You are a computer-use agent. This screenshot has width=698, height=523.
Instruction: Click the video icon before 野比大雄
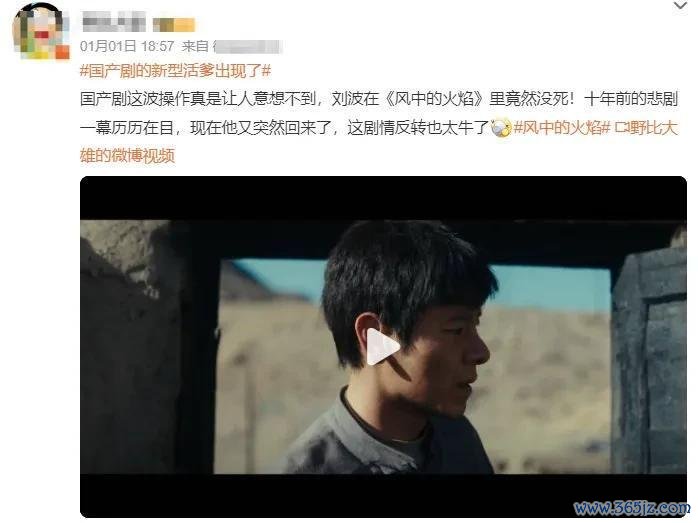tap(621, 128)
